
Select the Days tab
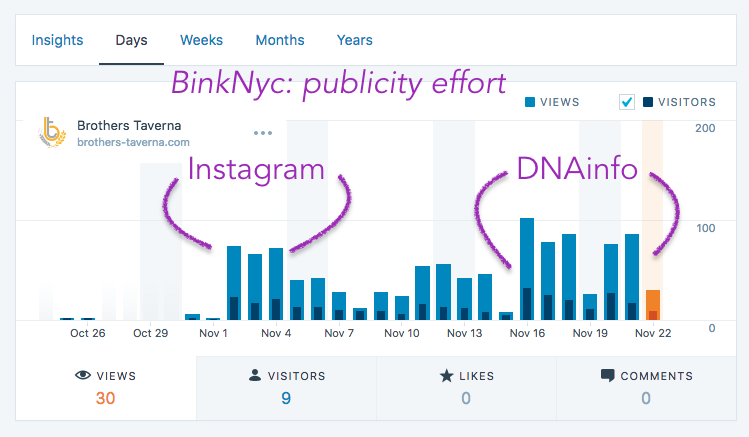[x=131, y=41]
